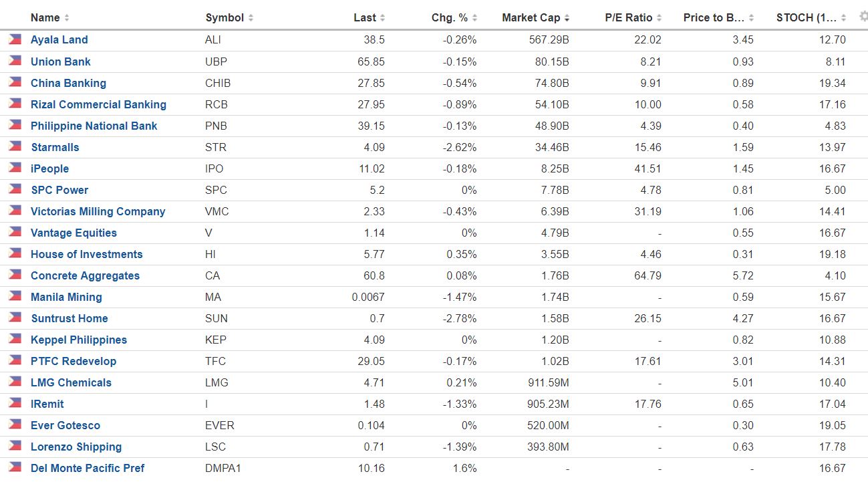Open the China Banking stock page
The height and width of the screenshot is (482, 868).
[x=67, y=82]
